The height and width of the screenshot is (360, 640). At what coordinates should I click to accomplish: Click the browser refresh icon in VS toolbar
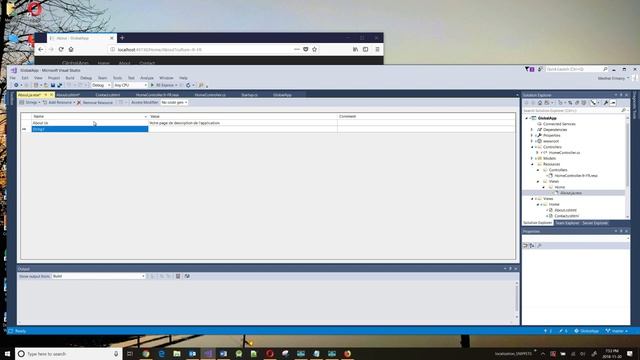188,85
